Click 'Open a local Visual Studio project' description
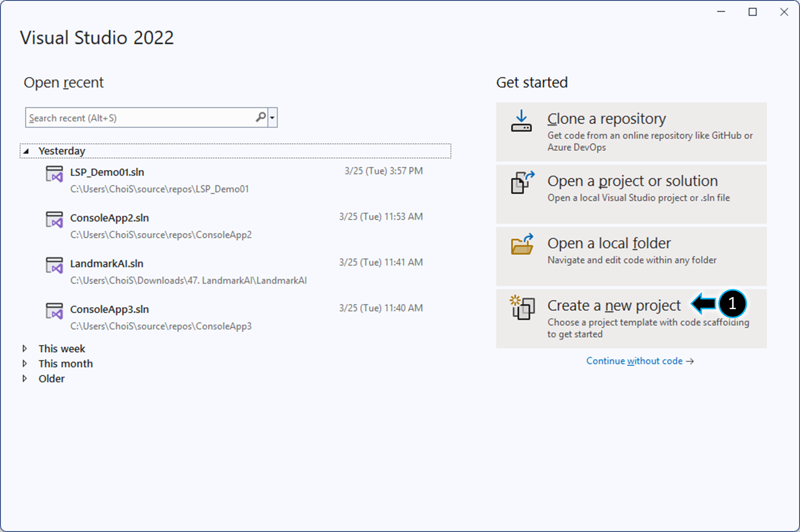The image size is (800, 532). pyautogui.click(x=638, y=198)
